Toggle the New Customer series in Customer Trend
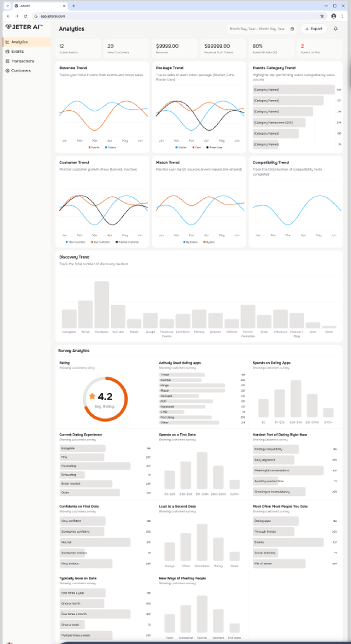 [75, 242]
